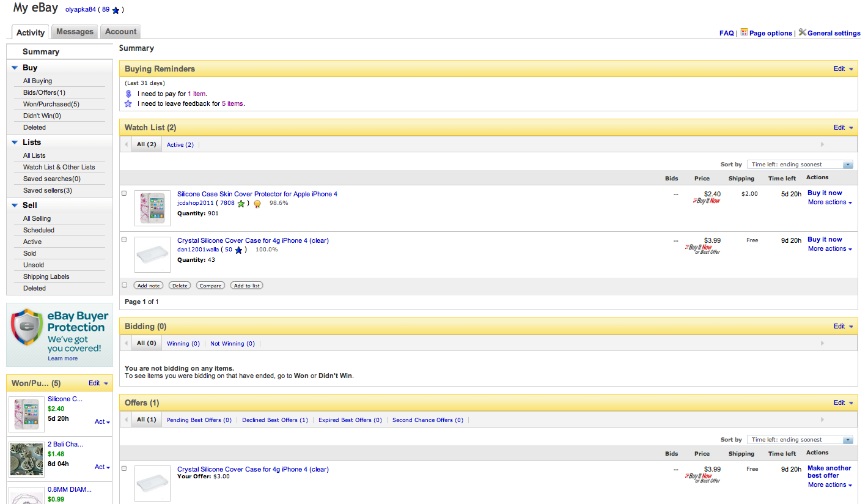Click Make another best offer link

829,472
